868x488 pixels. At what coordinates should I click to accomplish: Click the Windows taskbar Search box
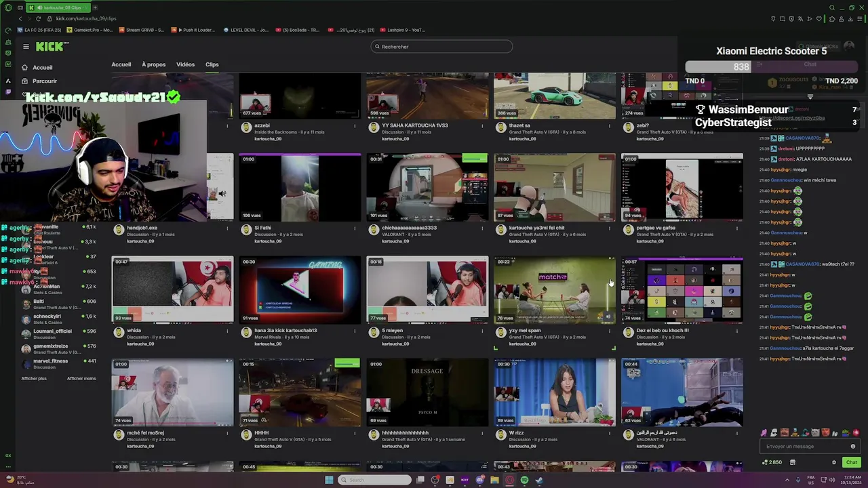pyautogui.click(x=375, y=480)
